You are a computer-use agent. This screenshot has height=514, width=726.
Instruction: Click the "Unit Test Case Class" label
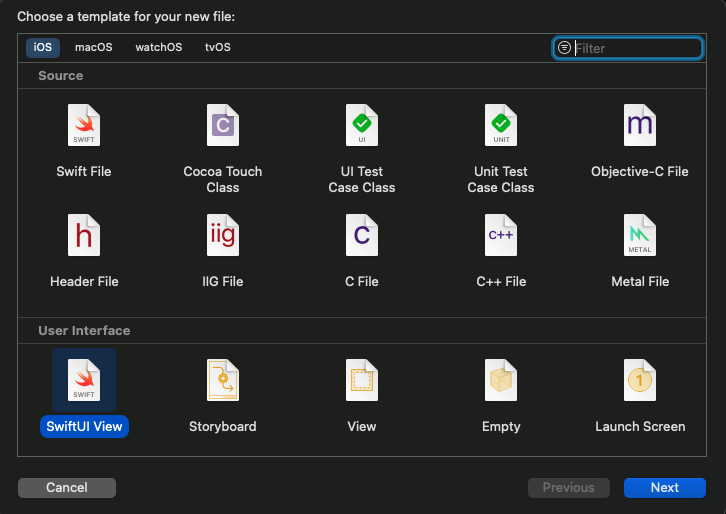tap(501, 179)
